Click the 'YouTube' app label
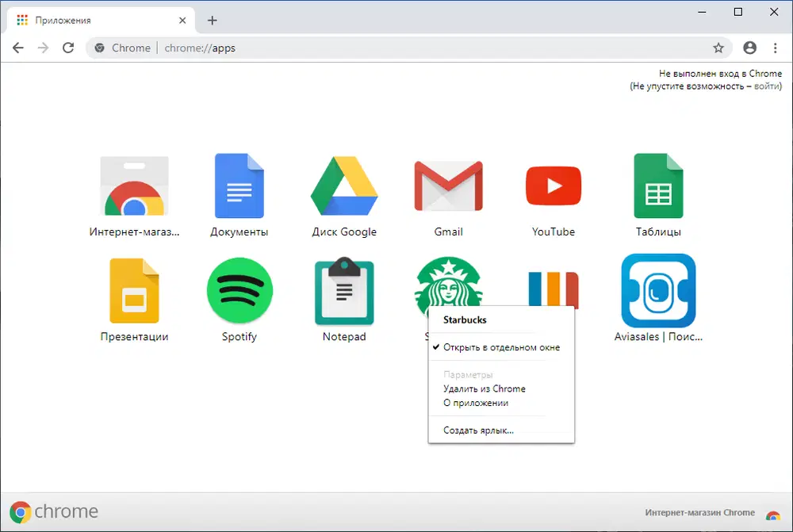 pyautogui.click(x=554, y=232)
